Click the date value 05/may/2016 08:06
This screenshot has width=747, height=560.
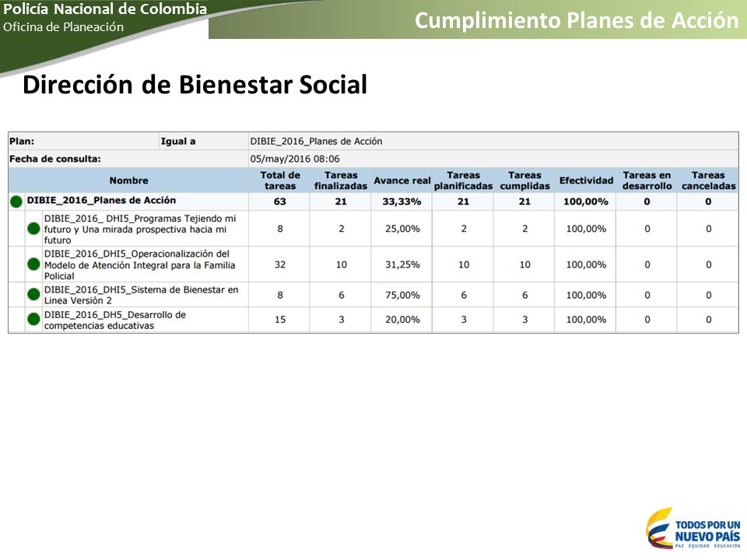295,159
